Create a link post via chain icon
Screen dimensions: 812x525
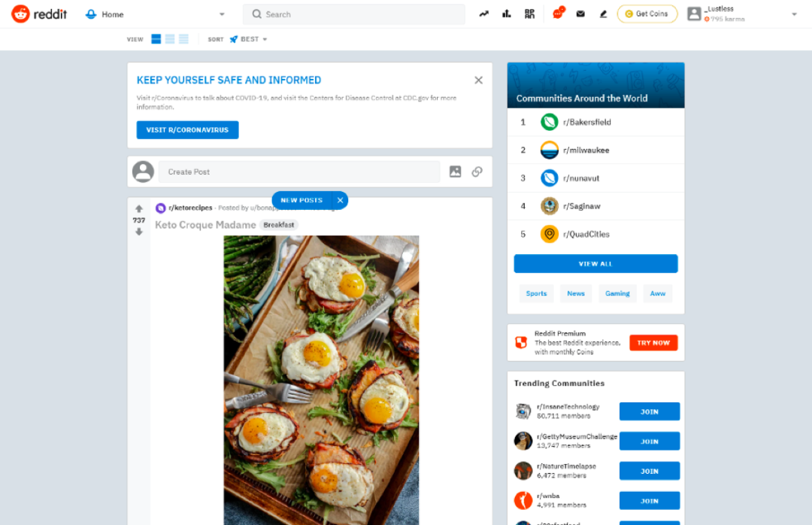(x=477, y=171)
